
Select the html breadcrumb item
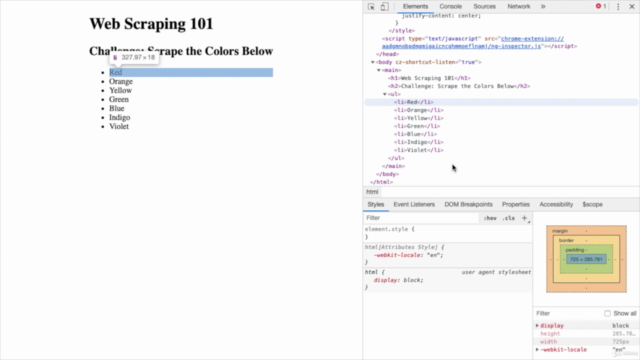click(372, 192)
